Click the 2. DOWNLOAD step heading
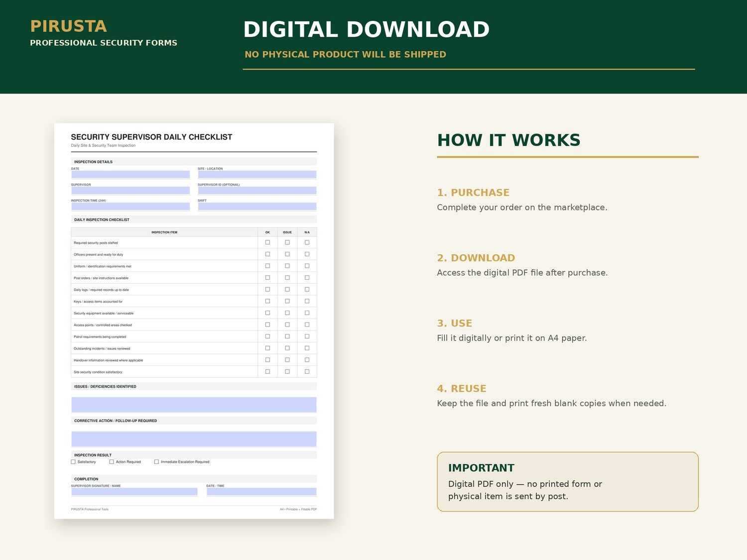Screen dimensions: 747x560 (476, 258)
